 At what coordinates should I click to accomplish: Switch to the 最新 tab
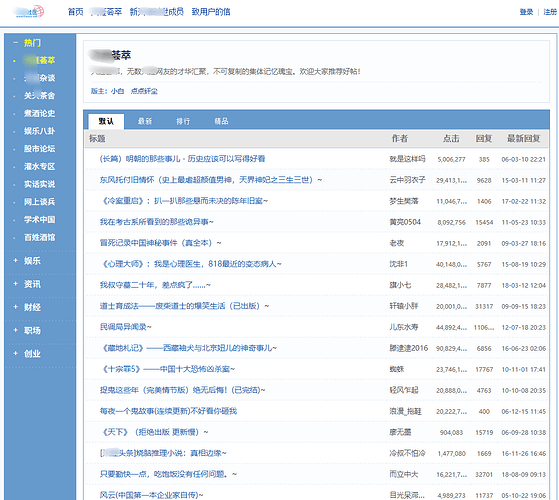point(145,121)
